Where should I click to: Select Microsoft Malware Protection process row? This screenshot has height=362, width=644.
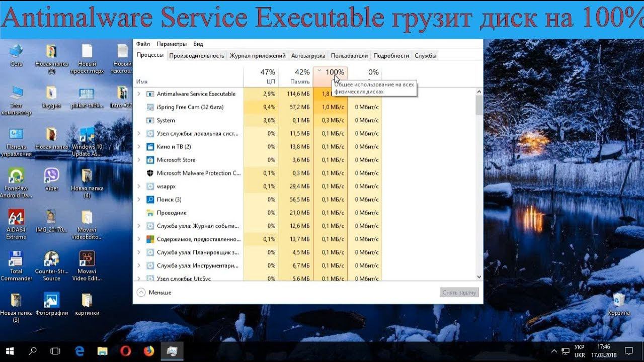[x=257, y=173]
